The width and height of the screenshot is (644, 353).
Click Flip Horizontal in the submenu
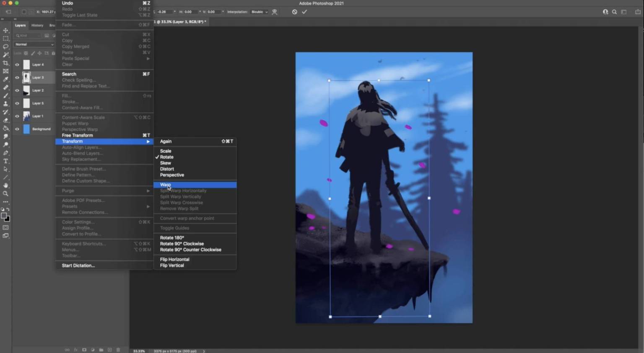pyautogui.click(x=174, y=259)
